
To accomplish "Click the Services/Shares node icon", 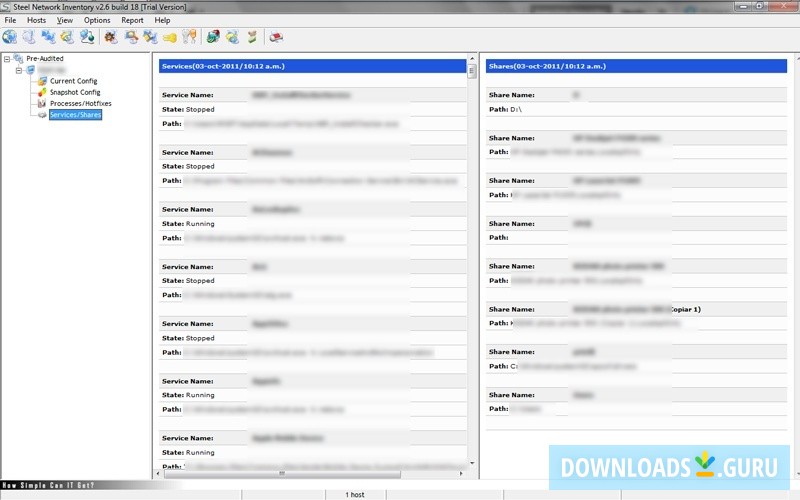I will tap(42, 115).
